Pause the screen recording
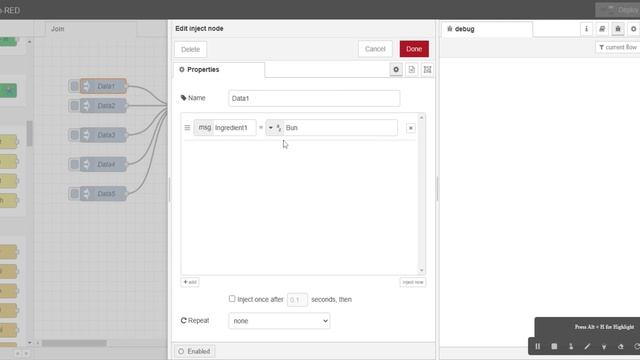Image resolution: width=640 pixels, height=360 pixels. [x=538, y=346]
